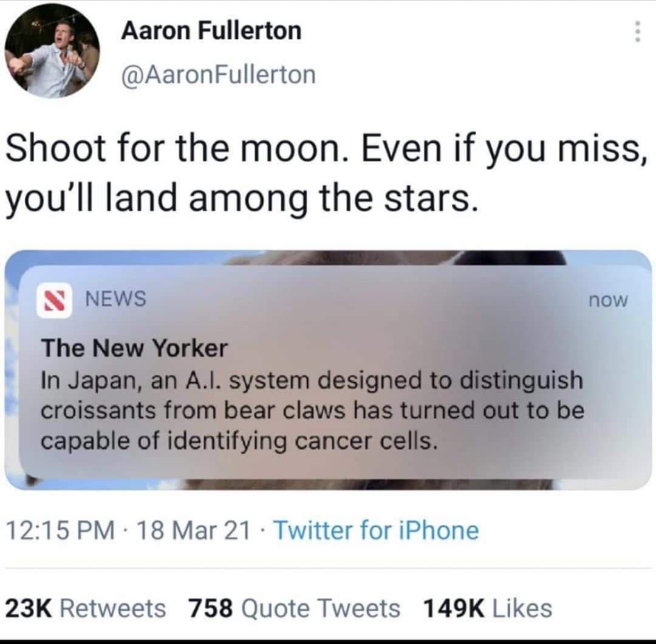Click the "now" time label on notification
The width and height of the screenshot is (656, 644).
point(609,300)
